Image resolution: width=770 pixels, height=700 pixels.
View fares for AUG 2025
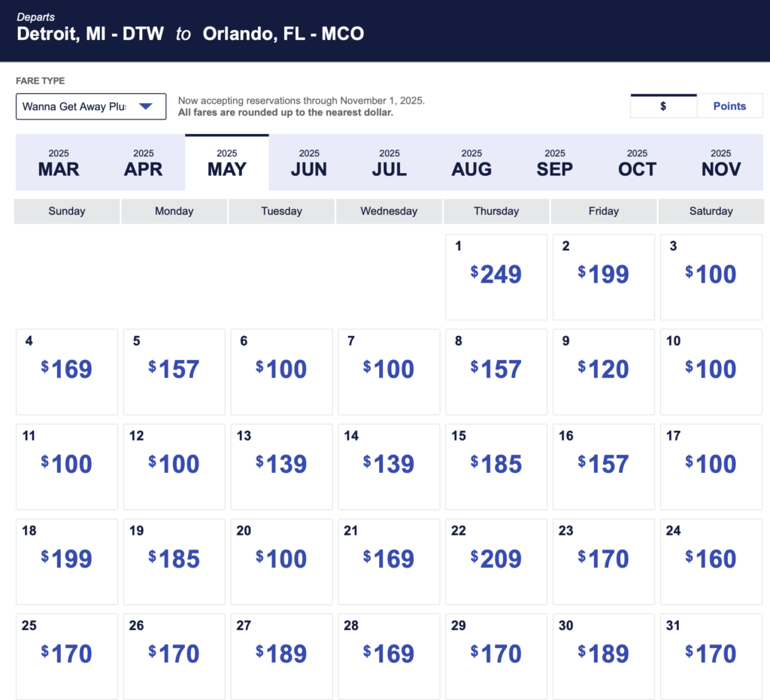coord(471,162)
